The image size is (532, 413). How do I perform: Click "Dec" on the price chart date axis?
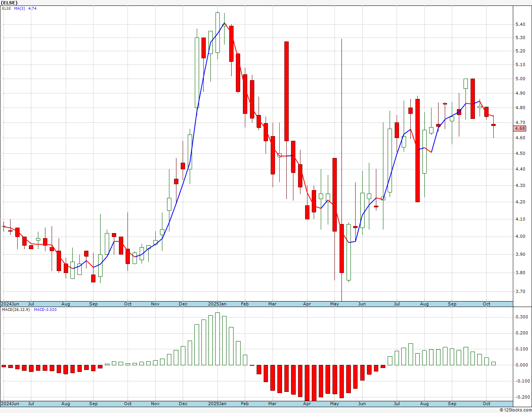183,304
